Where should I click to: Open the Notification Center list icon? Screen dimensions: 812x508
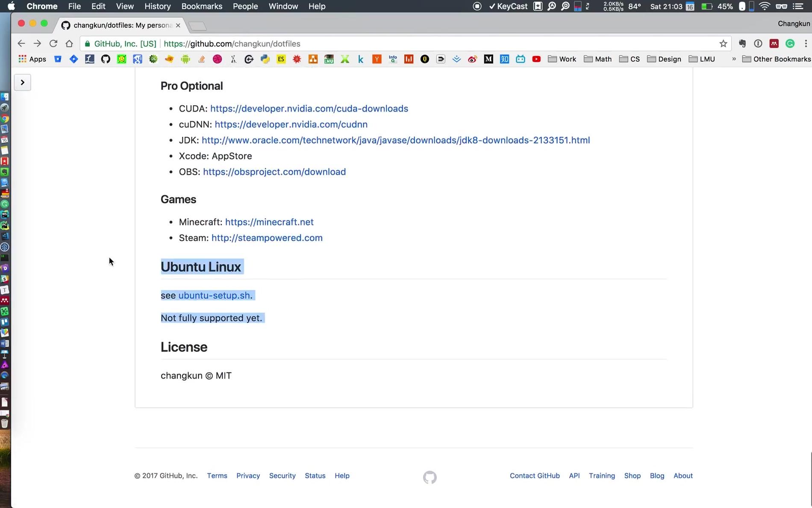pos(797,6)
